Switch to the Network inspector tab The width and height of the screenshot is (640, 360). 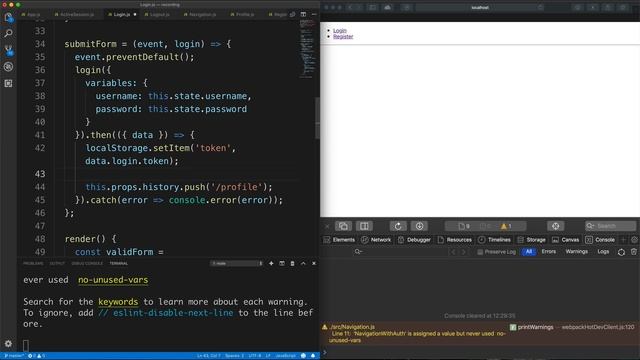point(376,240)
